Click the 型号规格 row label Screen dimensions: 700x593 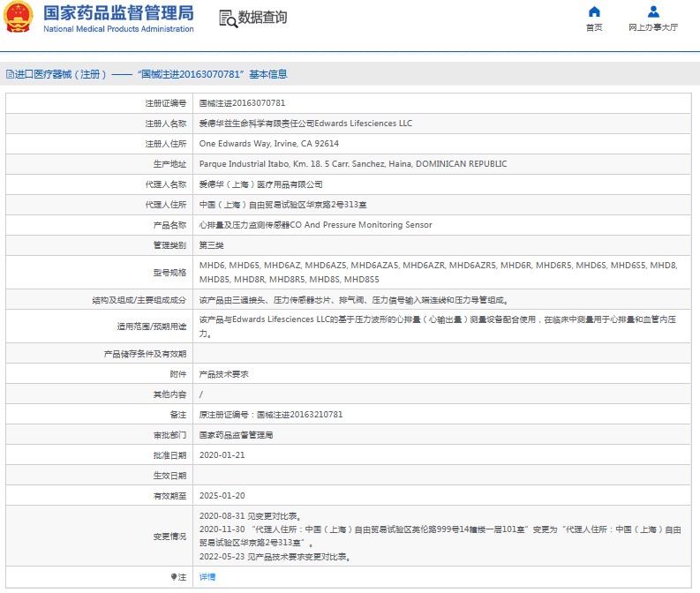(169, 273)
